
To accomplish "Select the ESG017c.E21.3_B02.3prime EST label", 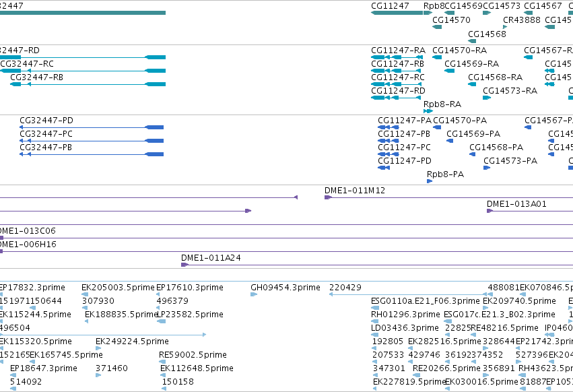I will coord(500,315).
